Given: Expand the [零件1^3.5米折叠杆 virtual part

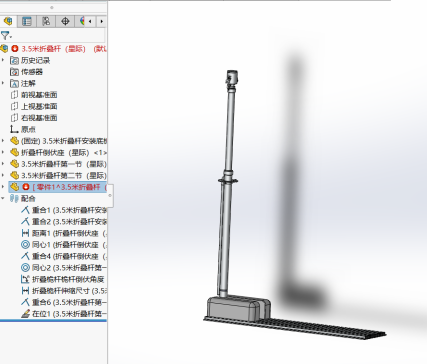Looking at the screenshot, I should (3, 187).
